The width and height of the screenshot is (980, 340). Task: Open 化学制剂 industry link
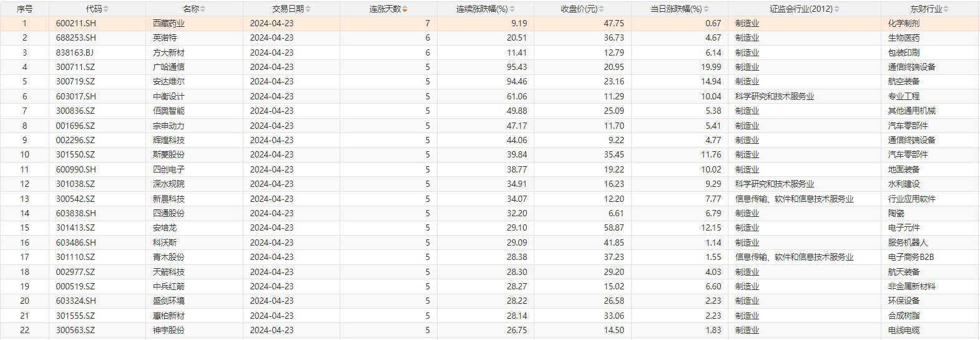point(904,23)
